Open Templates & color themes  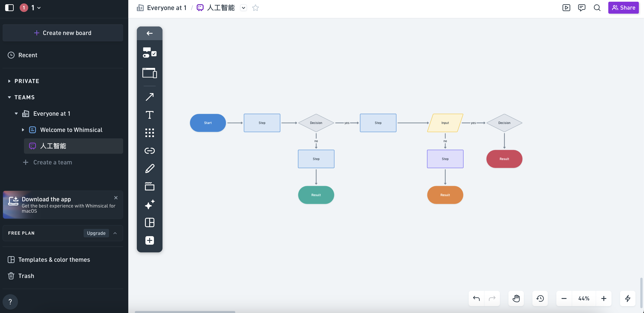click(x=49, y=260)
